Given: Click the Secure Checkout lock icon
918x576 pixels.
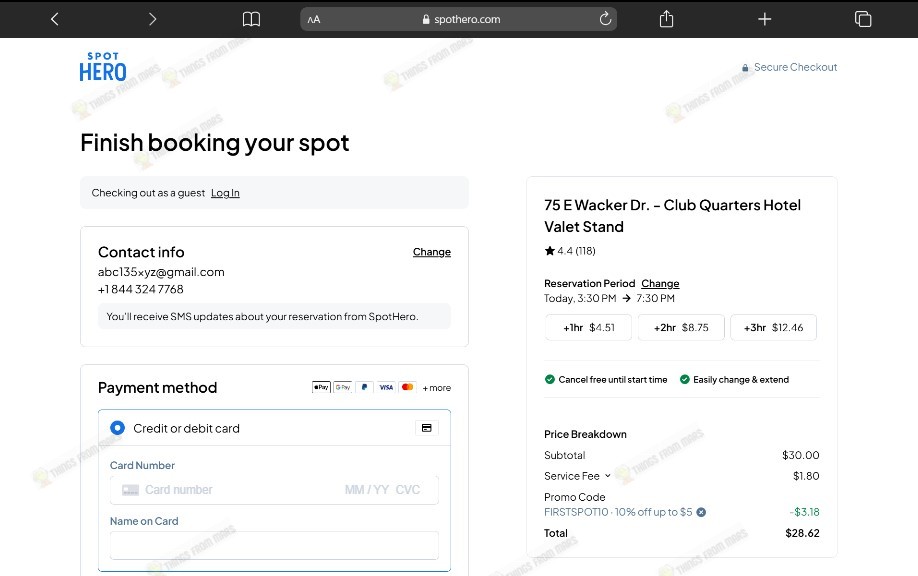Looking at the screenshot, I should tap(745, 68).
